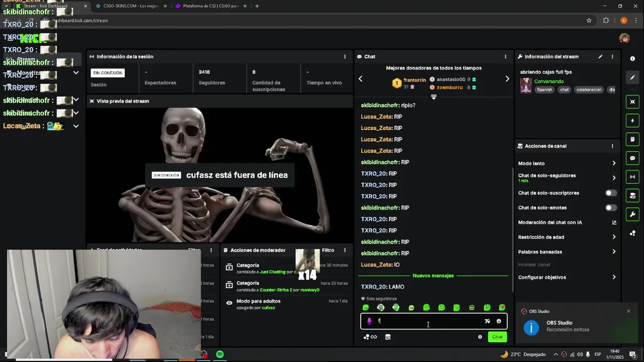Click TXRO_20 username on LAMO message
The image size is (644, 362).
[x=374, y=287]
